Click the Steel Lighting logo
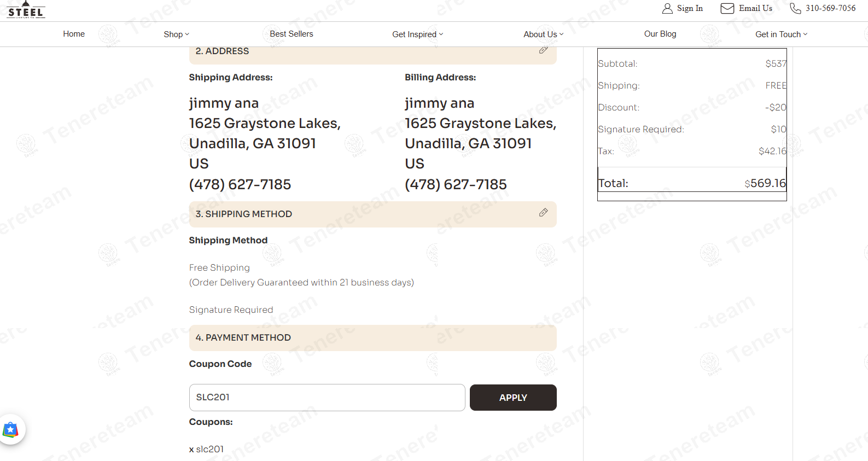 (26, 10)
